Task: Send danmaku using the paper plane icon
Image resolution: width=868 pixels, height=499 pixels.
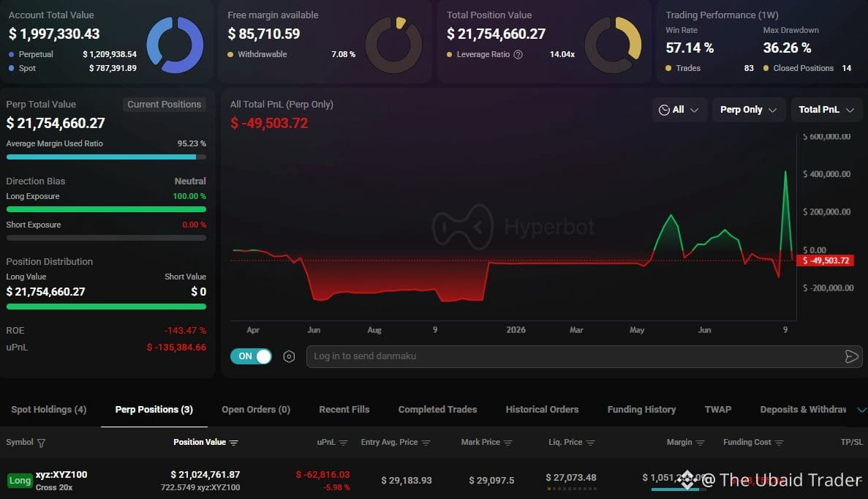Action: coord(851,356)
